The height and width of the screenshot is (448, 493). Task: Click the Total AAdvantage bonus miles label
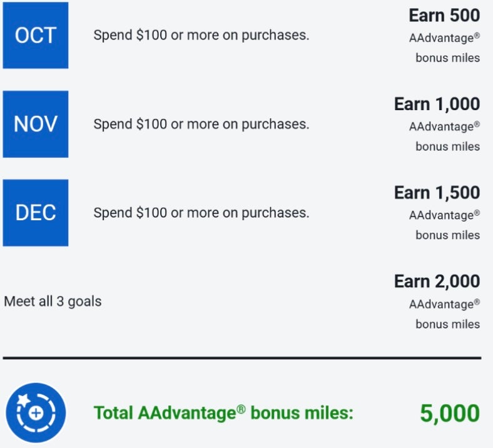(x=223, y=413)
